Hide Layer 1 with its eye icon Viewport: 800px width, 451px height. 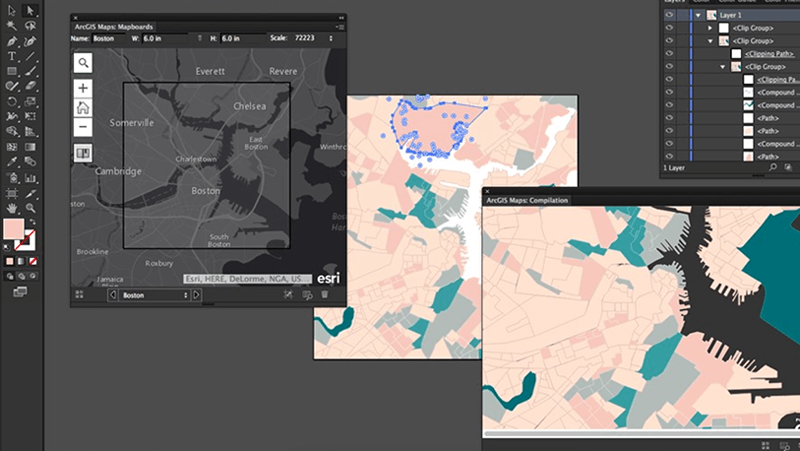[x=669, y=15]
